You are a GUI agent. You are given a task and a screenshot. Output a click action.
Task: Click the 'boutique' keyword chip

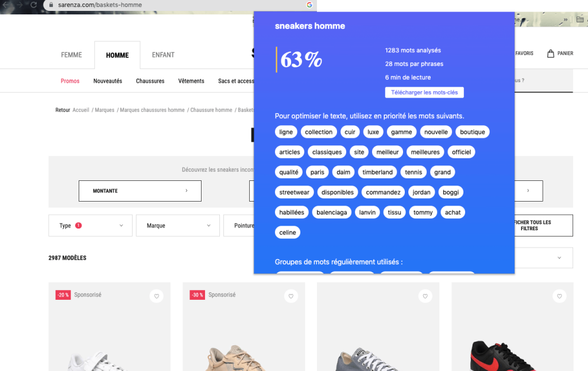point(473,132)
